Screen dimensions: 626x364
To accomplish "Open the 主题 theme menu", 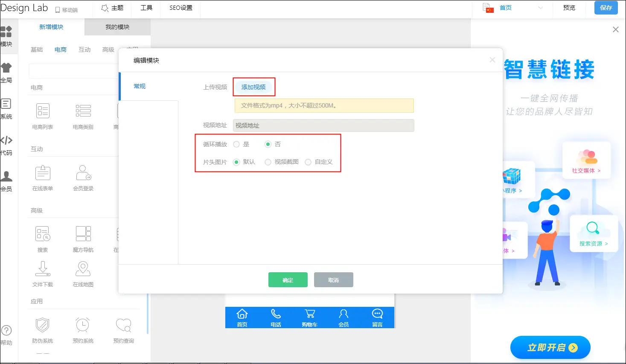I will click(113, 8).
